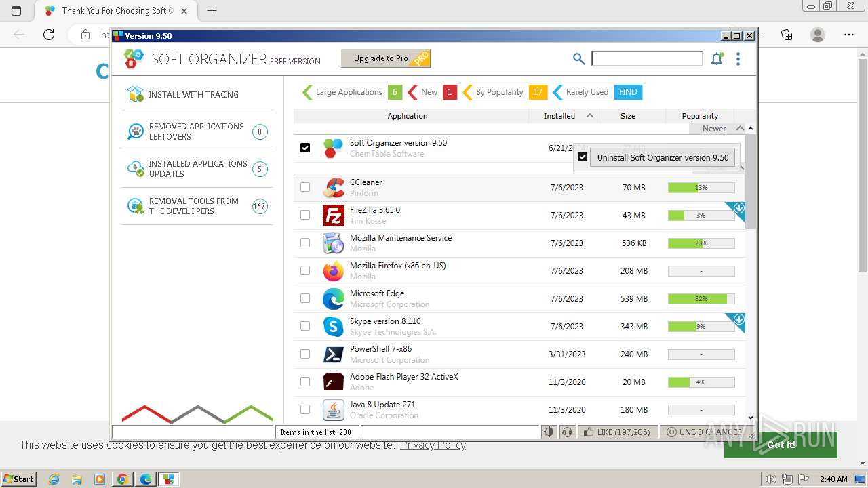This screenshot has width=868, height=488.
Task: Click the Removed Applications Leftovers paw icon
Action: coord(136,131)
